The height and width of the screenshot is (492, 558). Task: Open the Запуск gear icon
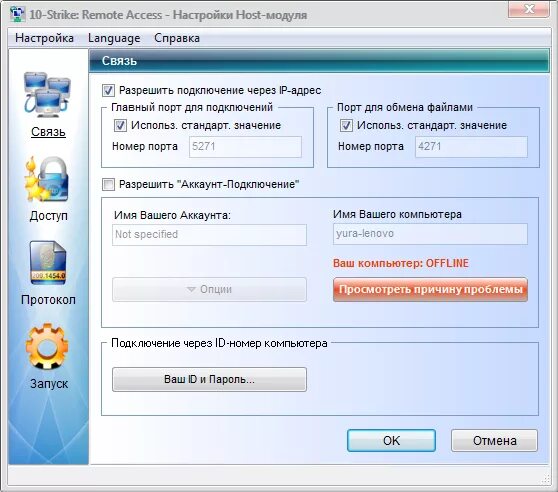point(47,346)
